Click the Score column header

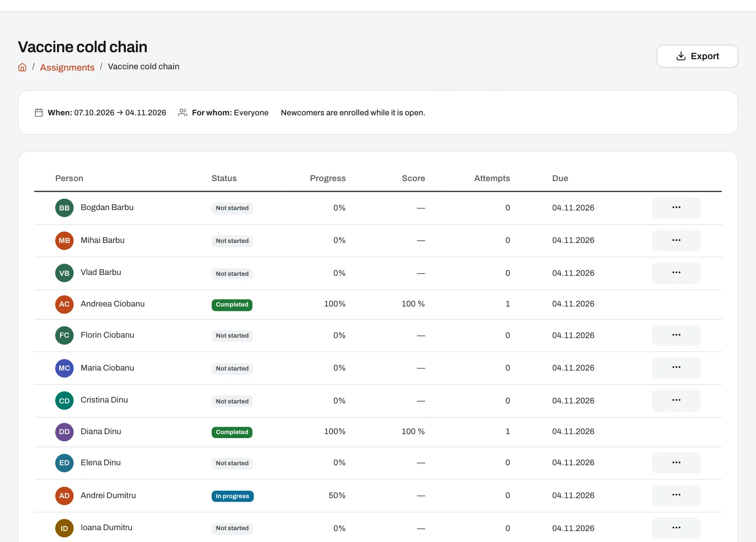coord(413,178)
